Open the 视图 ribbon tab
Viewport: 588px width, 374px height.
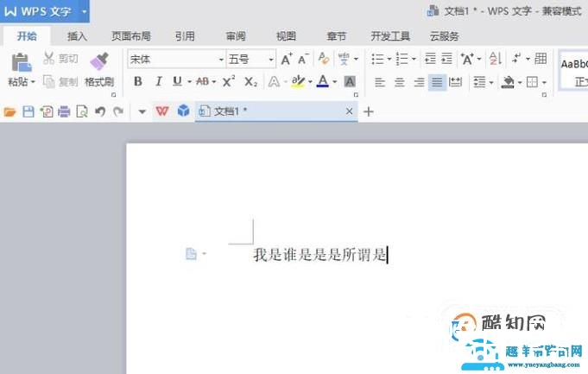tap(286, 36)
